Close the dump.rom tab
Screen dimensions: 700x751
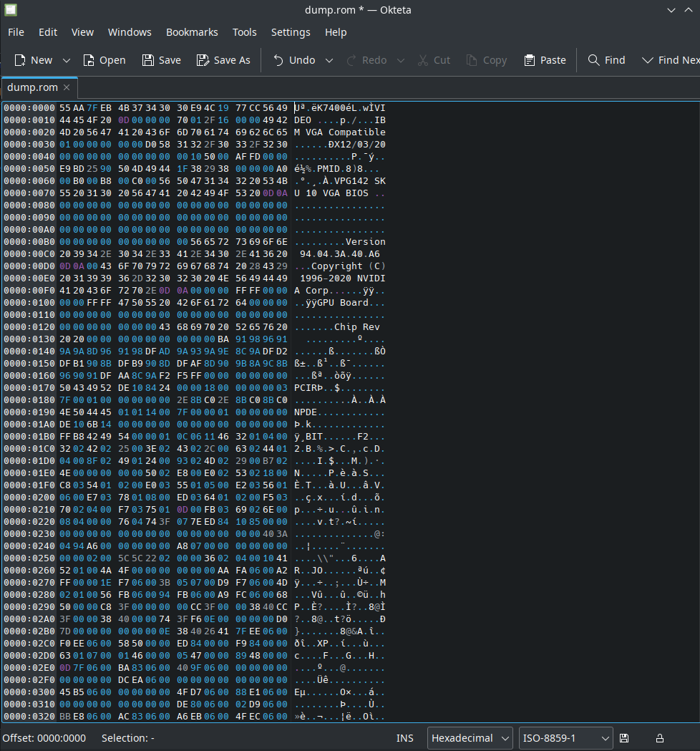pyautogui.click(x=67, y=87)
